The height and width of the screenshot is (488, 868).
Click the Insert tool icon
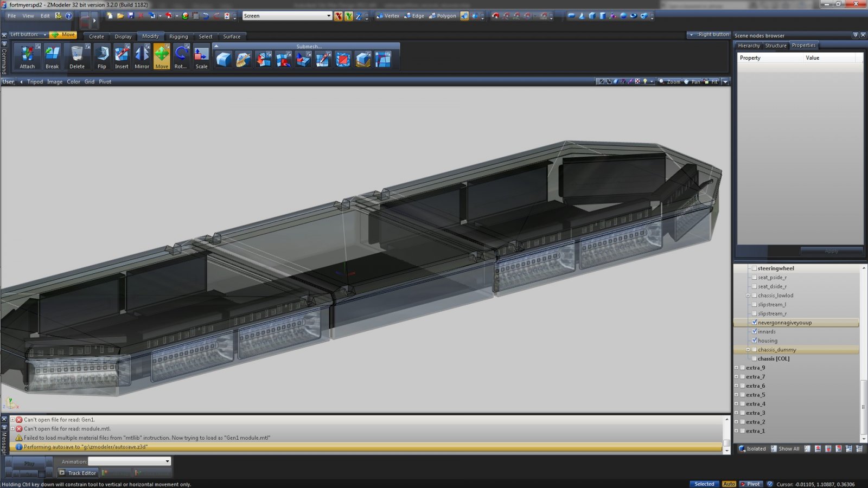122,57
